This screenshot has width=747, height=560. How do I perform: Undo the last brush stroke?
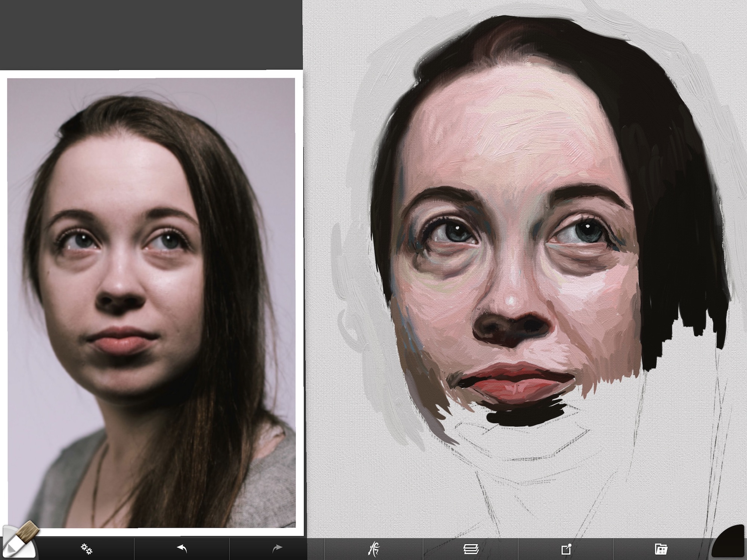click(182, 548)
